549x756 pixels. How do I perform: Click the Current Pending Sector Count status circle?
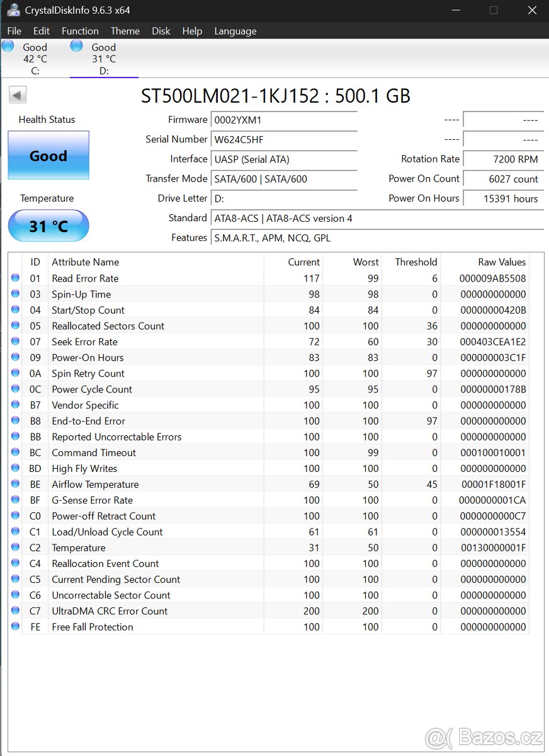click(15, 578)
